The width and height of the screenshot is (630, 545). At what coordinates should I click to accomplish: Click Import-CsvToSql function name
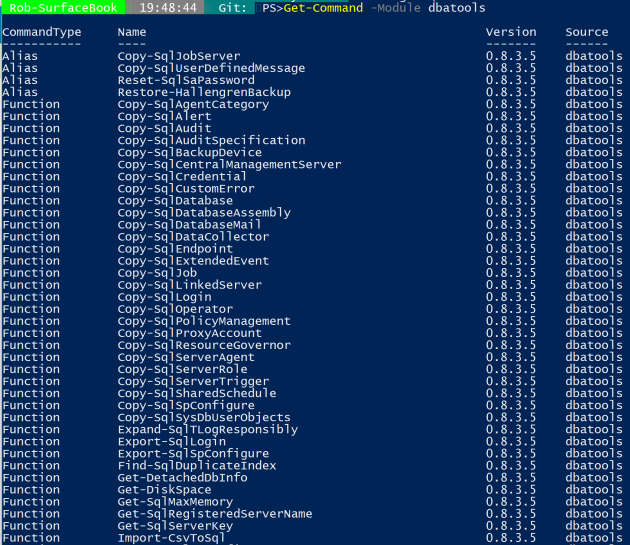click(172, 539)
